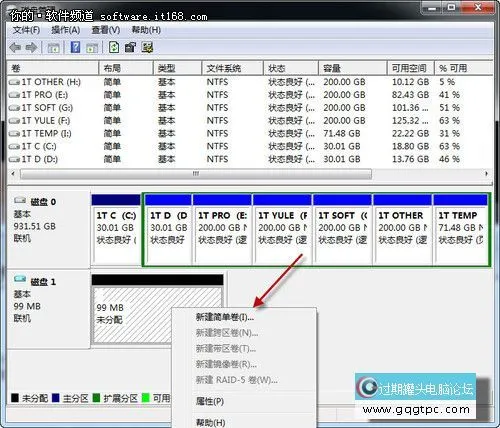Click the dark blue 主分区 legend swatch
Viewport: 500px width, 428px height.
point(56,398)
